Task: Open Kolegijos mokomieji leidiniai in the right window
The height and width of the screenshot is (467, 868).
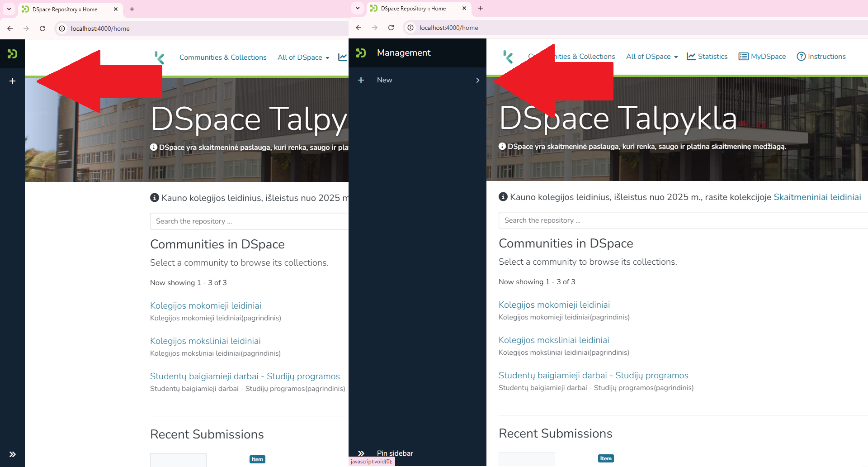Action: click(554, 305)
